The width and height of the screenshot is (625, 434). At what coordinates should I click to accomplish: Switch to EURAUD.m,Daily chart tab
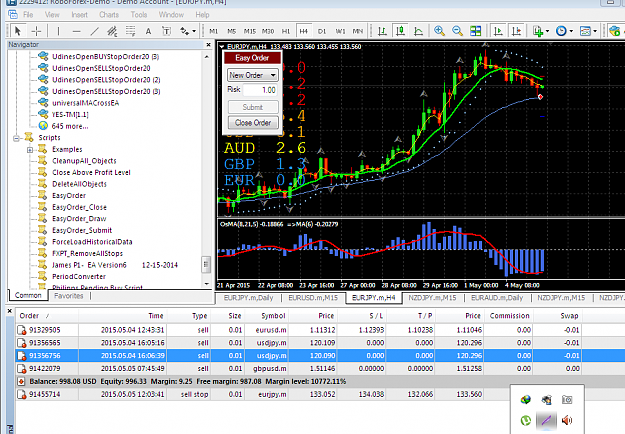point(497,298)
